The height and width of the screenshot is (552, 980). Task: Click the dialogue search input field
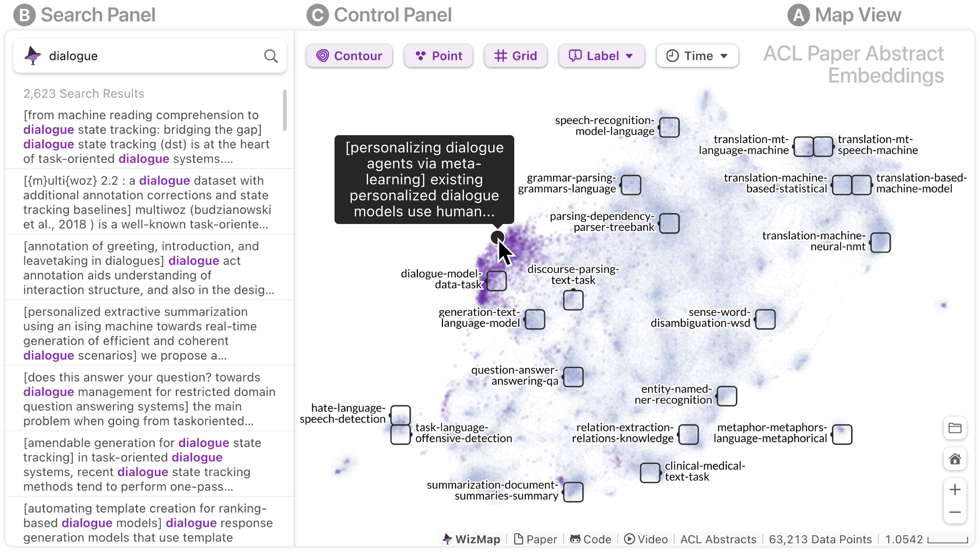[152, 56]
